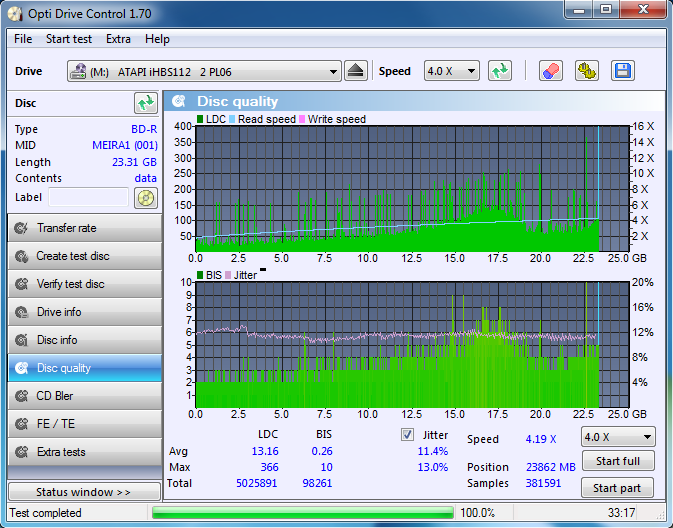Click the pink Write speed legend square
This screenshot has width=673, height=528.
(302, 119)
